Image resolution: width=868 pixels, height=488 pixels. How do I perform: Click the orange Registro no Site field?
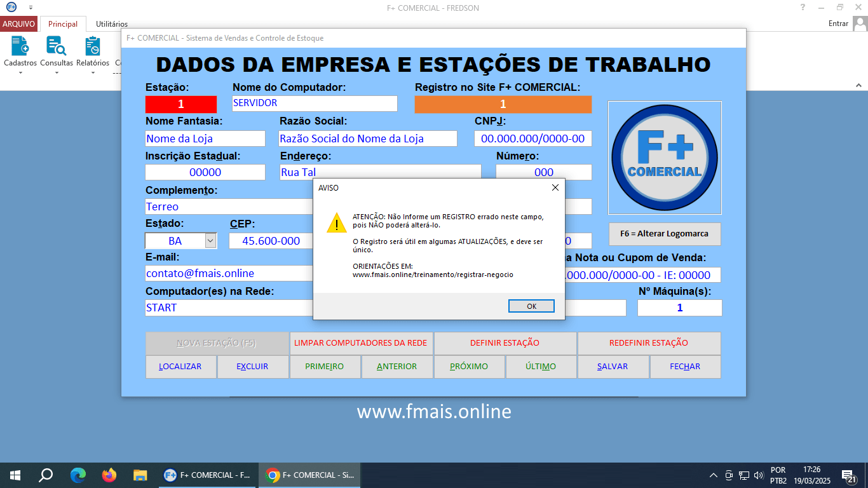click(503, 104)
